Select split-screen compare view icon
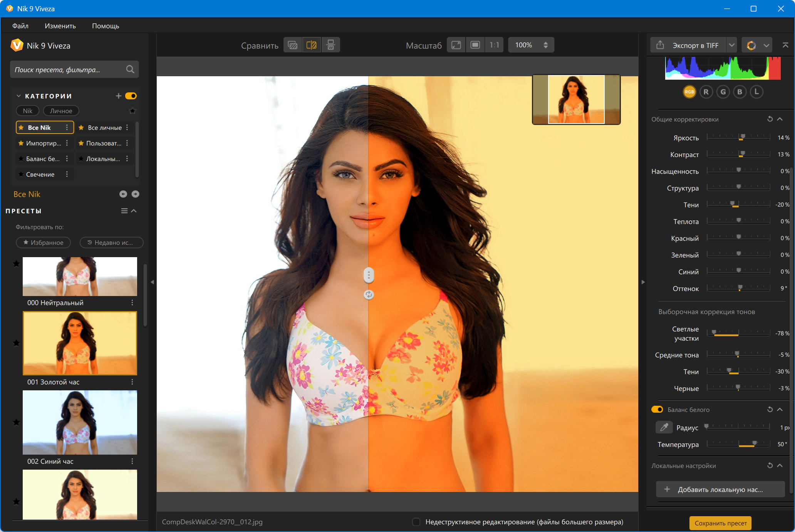The width and height of the screenshot is (795, 532). (312, 45)
